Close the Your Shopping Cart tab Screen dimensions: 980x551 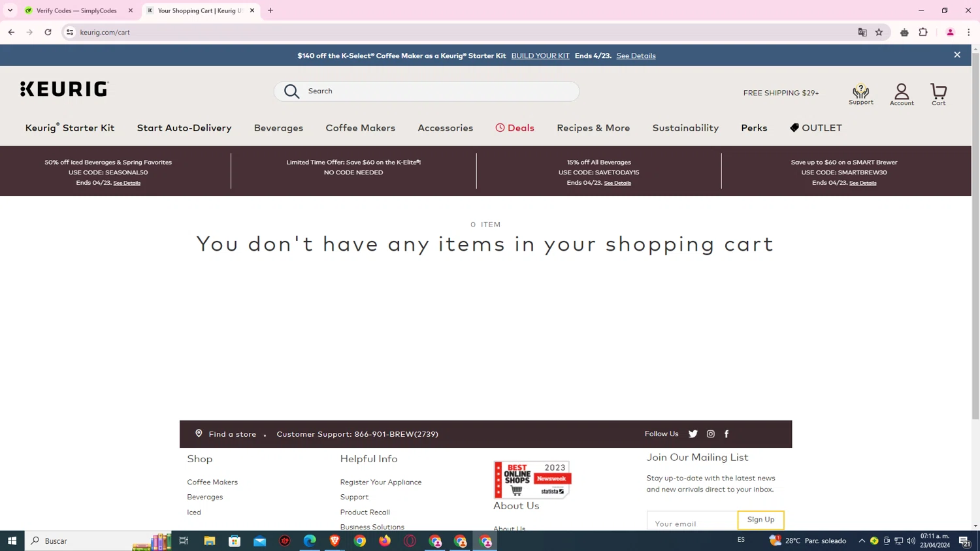(x=252, y=10)
